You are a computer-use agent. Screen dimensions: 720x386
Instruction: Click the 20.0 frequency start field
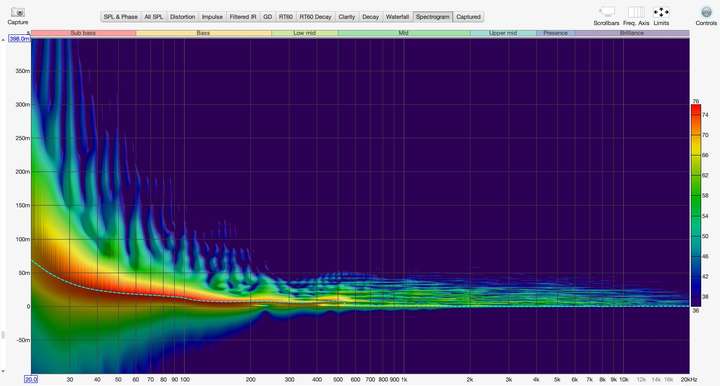click(31, 380)
